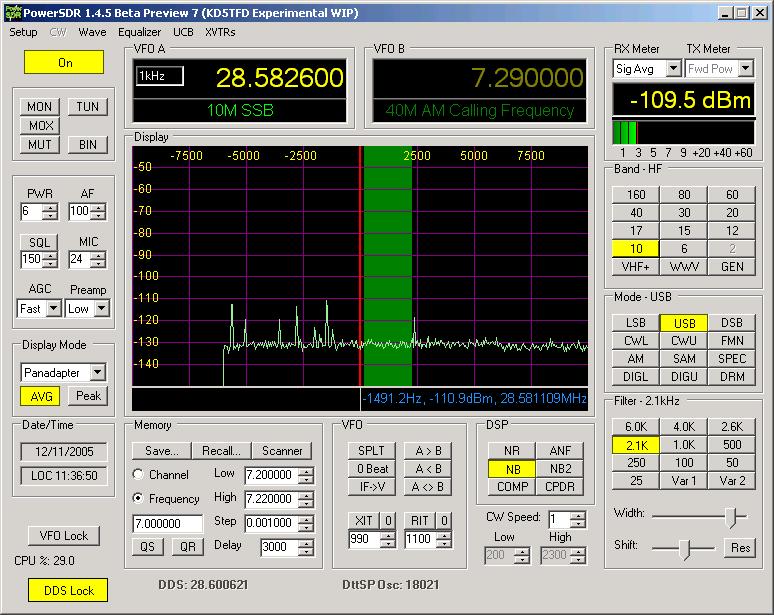Open the Equalizer menu

point(139,32)
